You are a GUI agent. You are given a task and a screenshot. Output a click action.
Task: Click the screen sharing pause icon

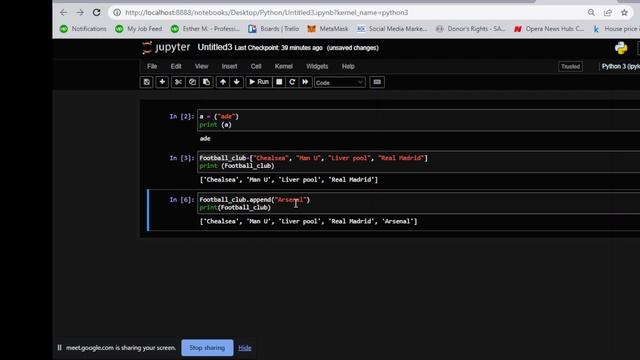60,348
